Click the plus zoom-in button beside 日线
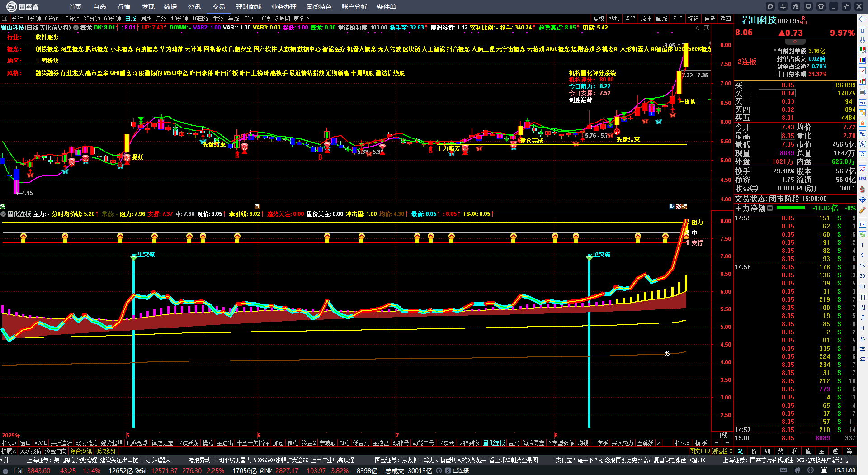 (717, 443)
